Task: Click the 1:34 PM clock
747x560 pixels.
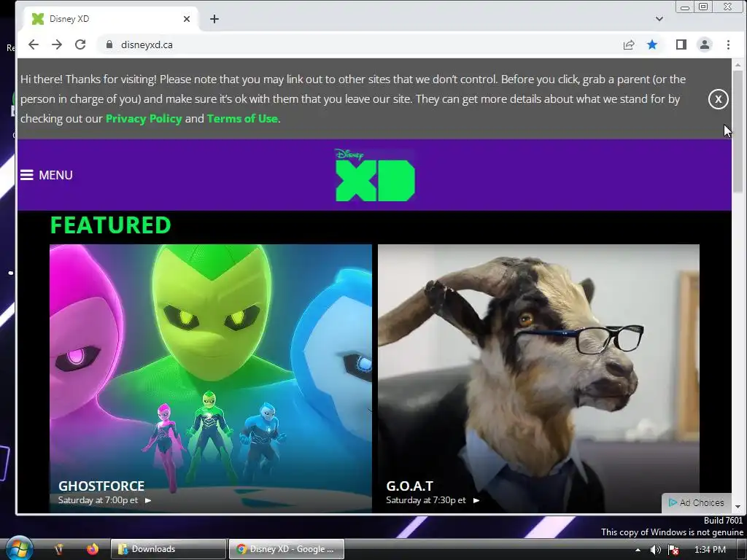Action: [711, 550]
